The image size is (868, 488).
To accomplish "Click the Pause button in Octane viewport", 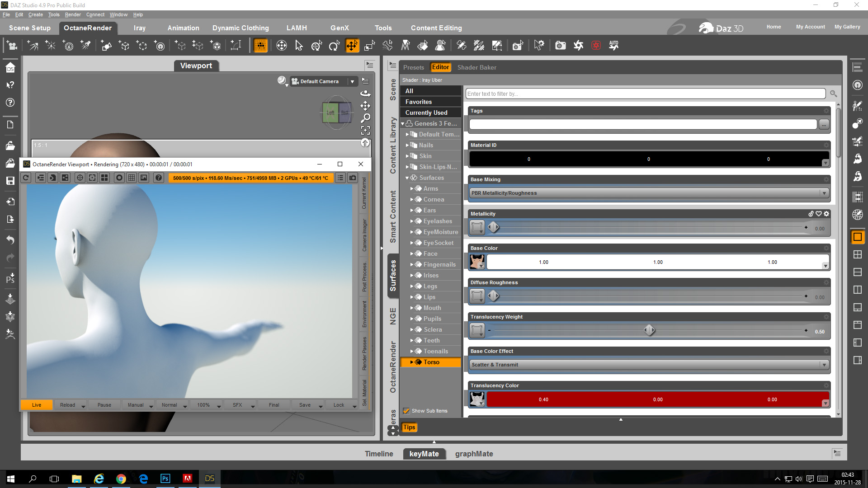I will (104, 405).
